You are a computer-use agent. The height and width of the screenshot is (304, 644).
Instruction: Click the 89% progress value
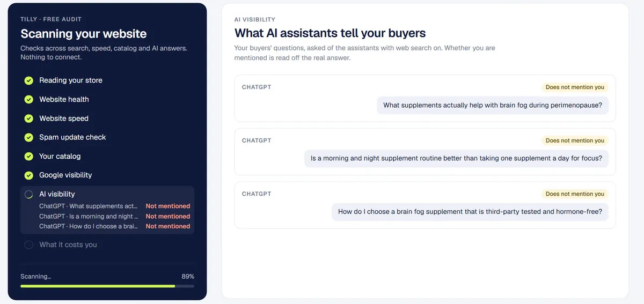(188, 277)
